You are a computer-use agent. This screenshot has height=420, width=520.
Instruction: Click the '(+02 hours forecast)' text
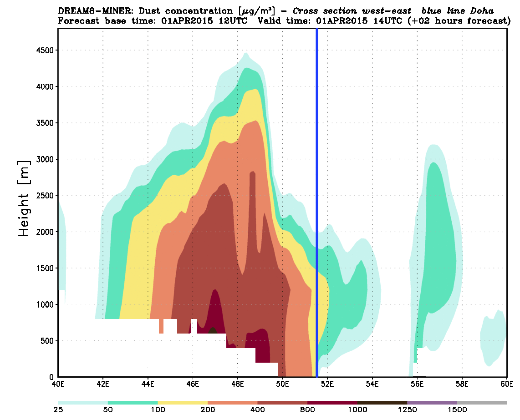[460, 21]
